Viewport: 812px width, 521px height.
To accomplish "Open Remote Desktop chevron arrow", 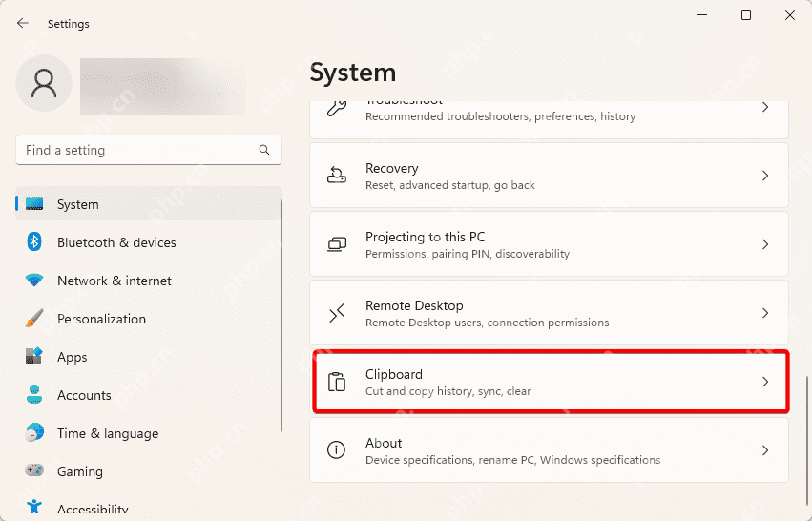I will coord(765,313).
